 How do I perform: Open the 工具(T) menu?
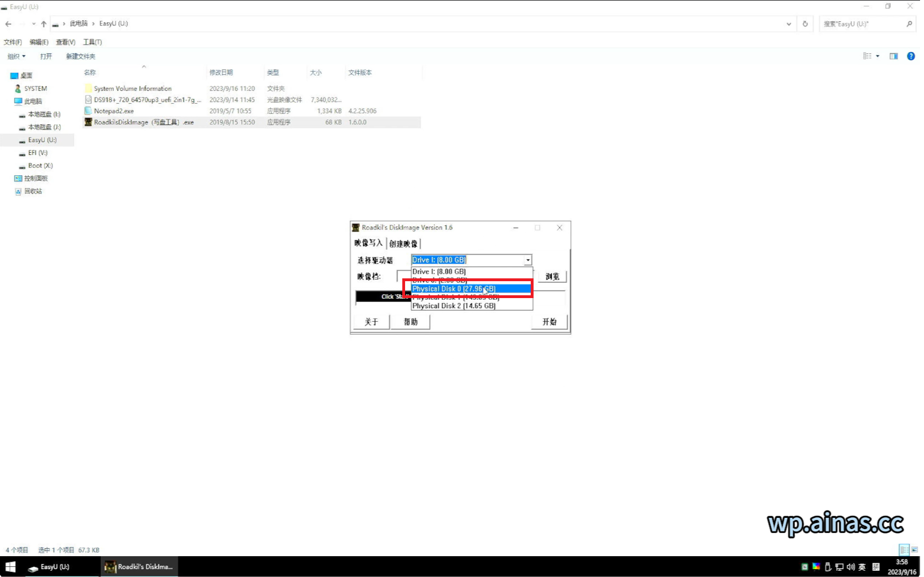pyautogui.click(x=92, y=42)
